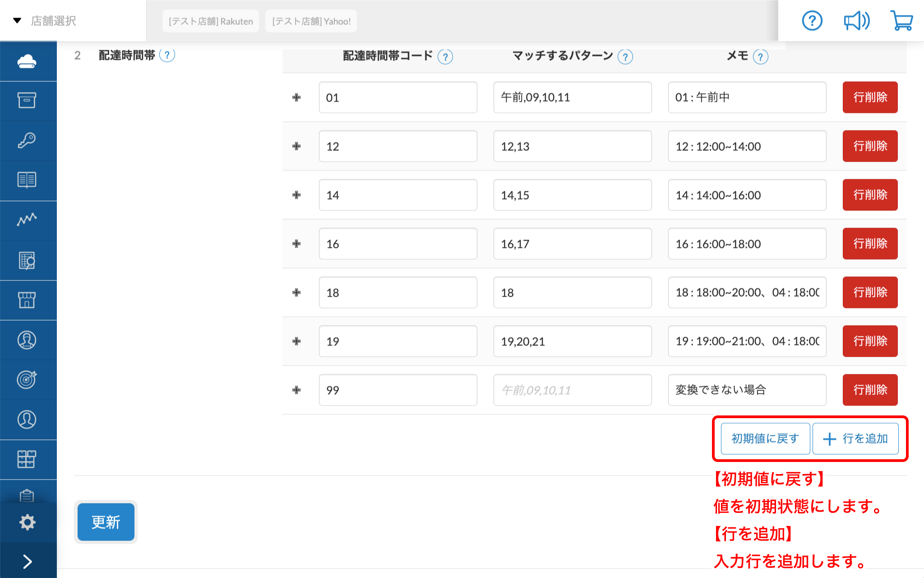Click the inventory box icon in the sidebar
Screen dimensions: 924x578
point(28,101)
